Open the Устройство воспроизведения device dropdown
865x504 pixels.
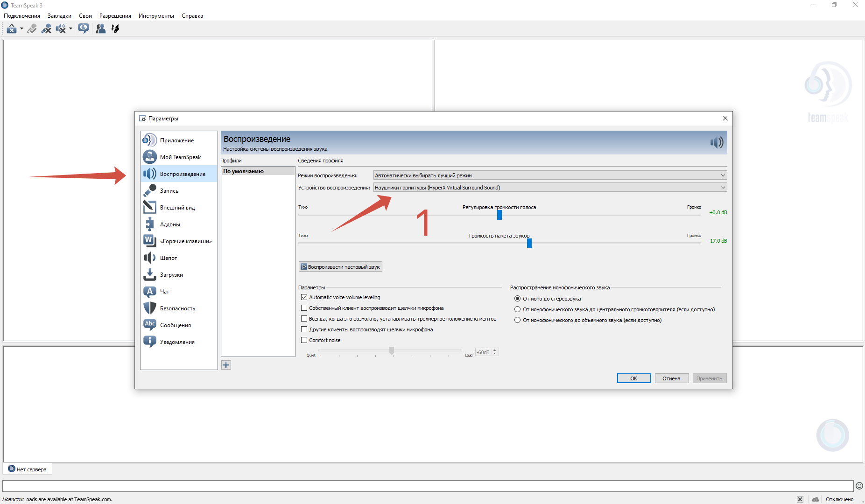click(x=550, y=188)
